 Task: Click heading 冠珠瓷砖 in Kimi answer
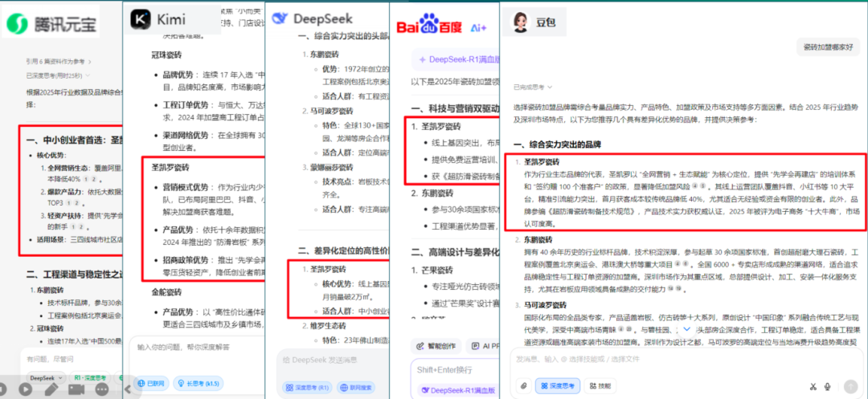pyautogui.click(x=166, y=54)
